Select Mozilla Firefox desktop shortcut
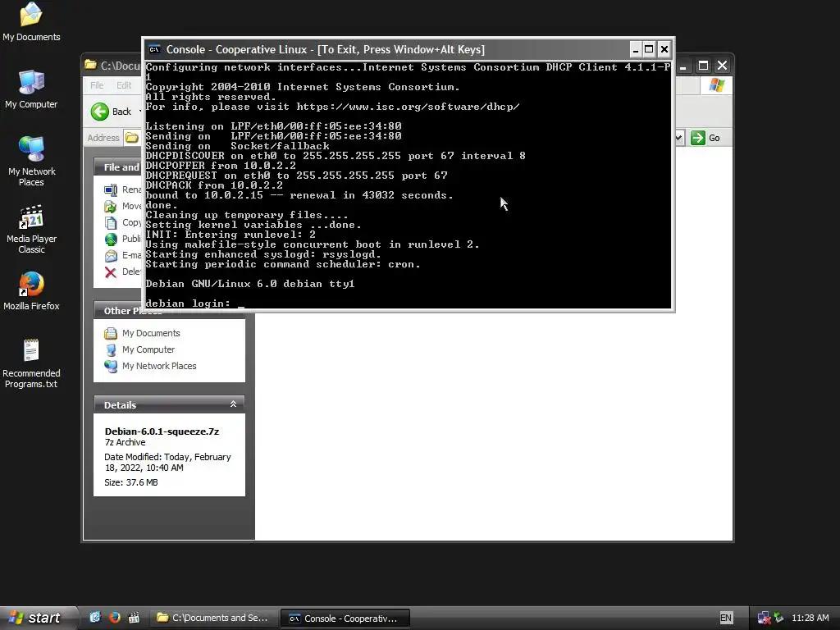Image resolution: width=840 pixels, height=630 pixels. [31, 291]
